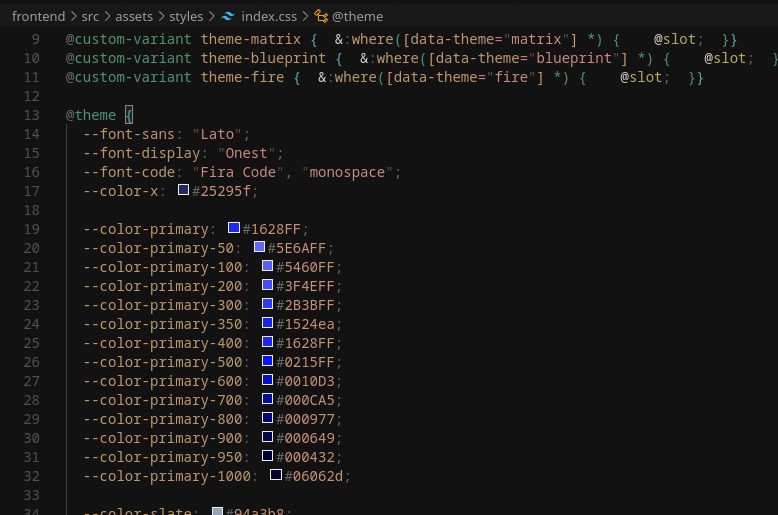Click the @theme symbol icon in breadcrumb

pos(321,16)
